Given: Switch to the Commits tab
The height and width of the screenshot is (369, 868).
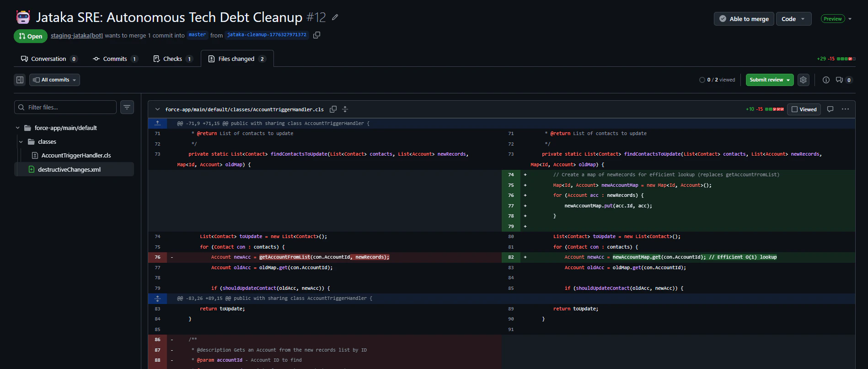Looking at the screenshot, I should [x=115, y=59].
